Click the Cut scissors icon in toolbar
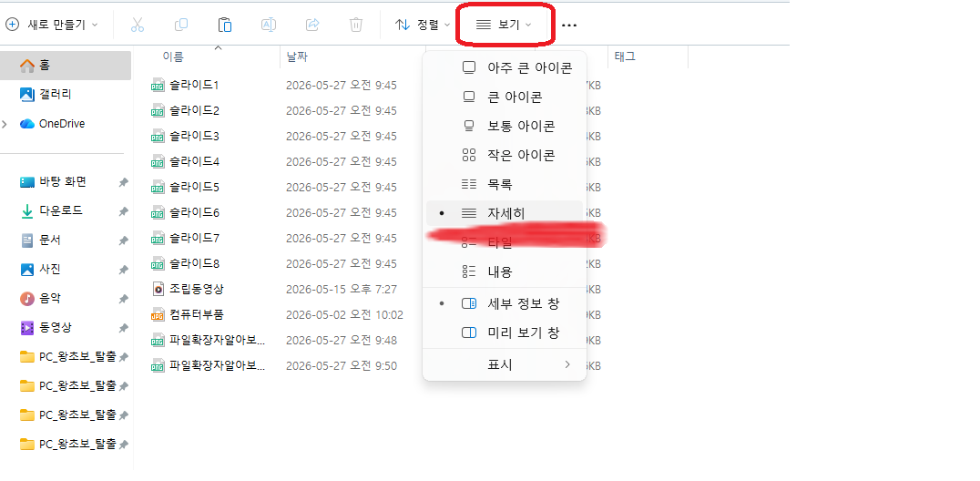Screen dimensions: 980x481 [x=138, y=25]
